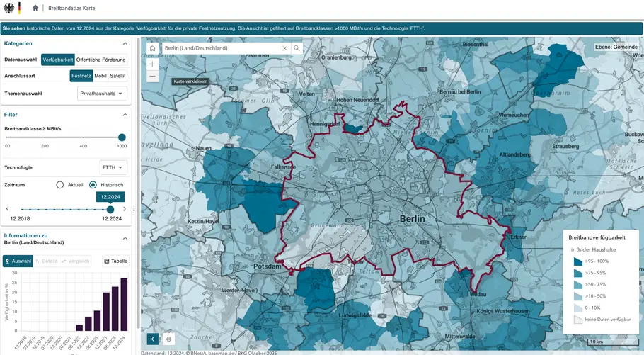The height and width of the screenshot is (355, 644).
Task: Click the Auswahl button
Action: coord(18,261)
